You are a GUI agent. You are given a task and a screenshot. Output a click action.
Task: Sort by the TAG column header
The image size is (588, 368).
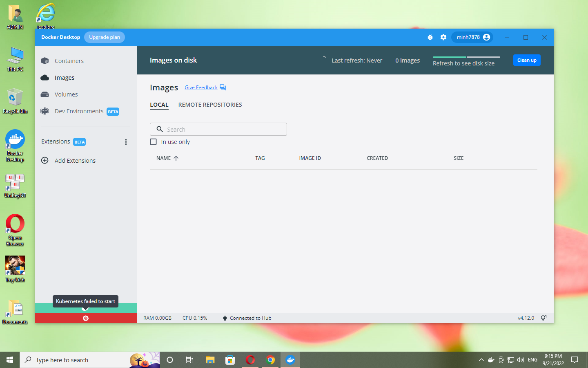click(260, 158)
